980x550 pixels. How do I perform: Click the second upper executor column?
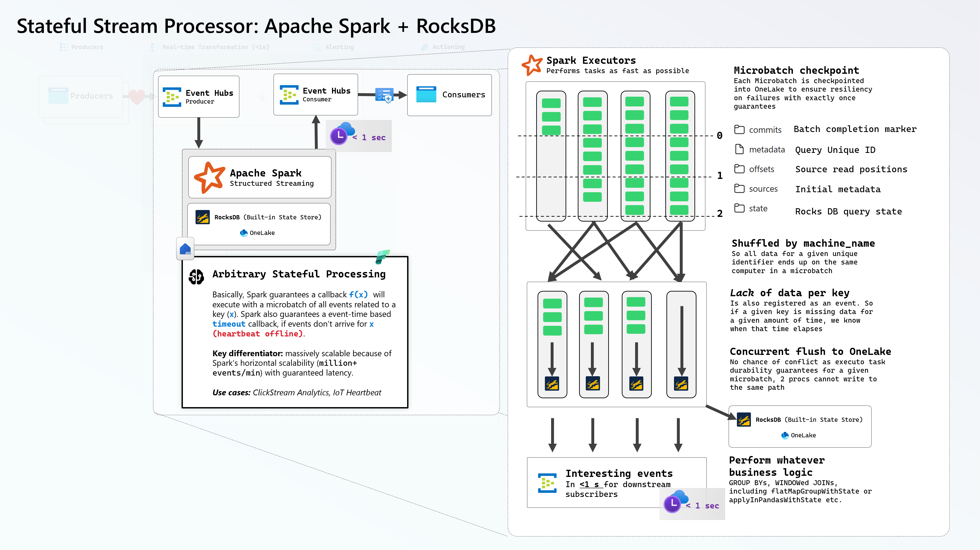(592, 156)
